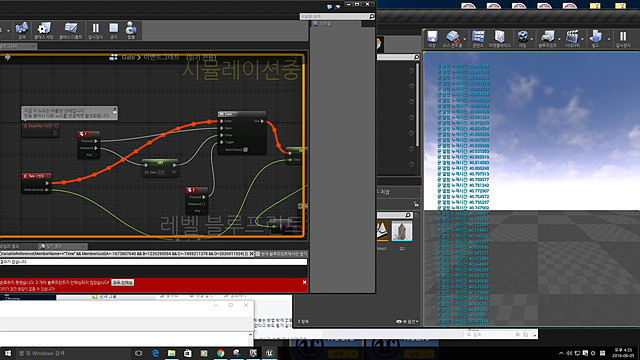The width and height of the screenshot is (640, 360).
Task: Click the event graph breadcrumb after Gate
Action: click(x=161, y=58)
